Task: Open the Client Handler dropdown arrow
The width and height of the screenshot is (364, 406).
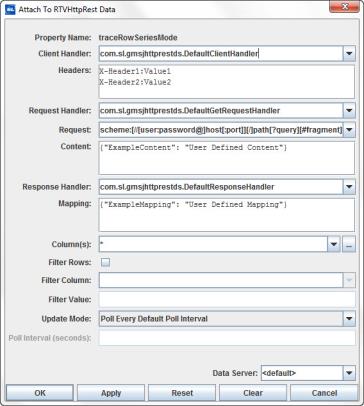Action: pyautogui.click(x=349, y=54)
